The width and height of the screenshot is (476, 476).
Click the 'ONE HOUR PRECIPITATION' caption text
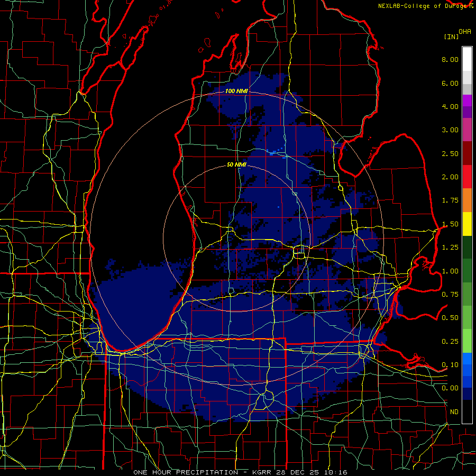point(186,472)
